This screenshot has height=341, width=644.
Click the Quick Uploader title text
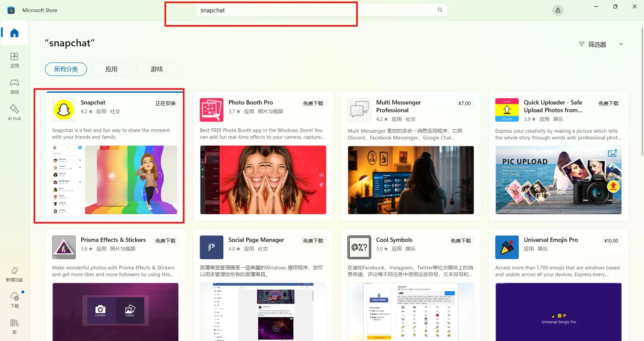553,106
